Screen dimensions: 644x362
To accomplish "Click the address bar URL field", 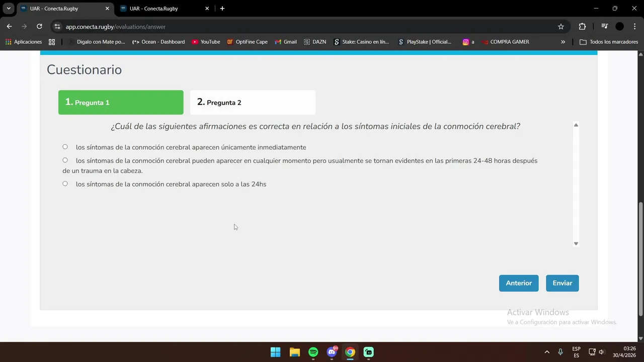I will click(x=307, y=27).
